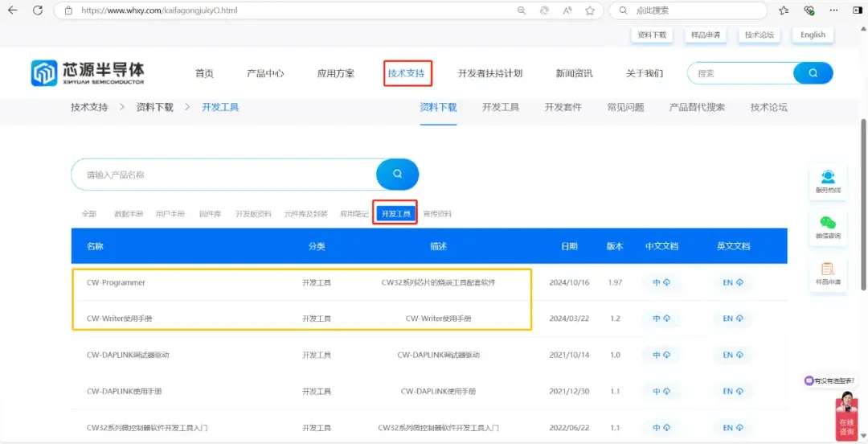
Task: Click the header 搜索 input field
Action: tap(741, 72)
